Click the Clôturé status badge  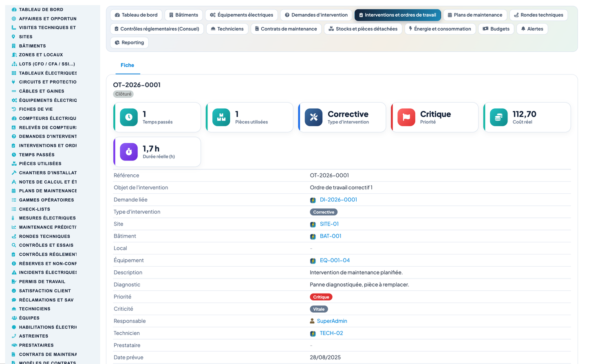coord(124,94)
